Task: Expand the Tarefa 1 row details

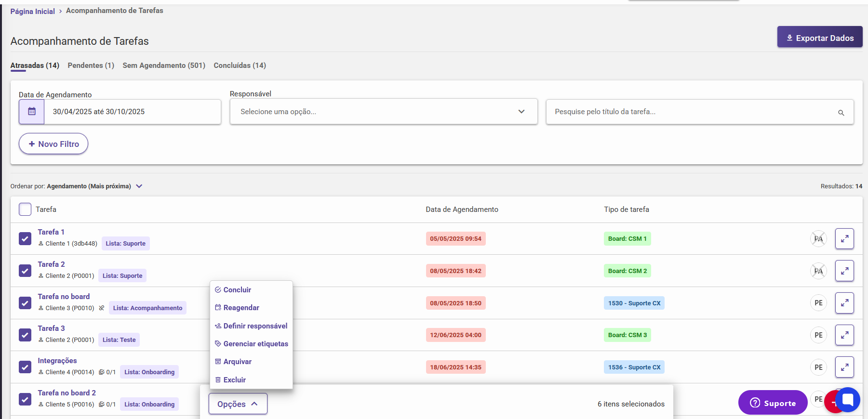Action: pos(844,239)
